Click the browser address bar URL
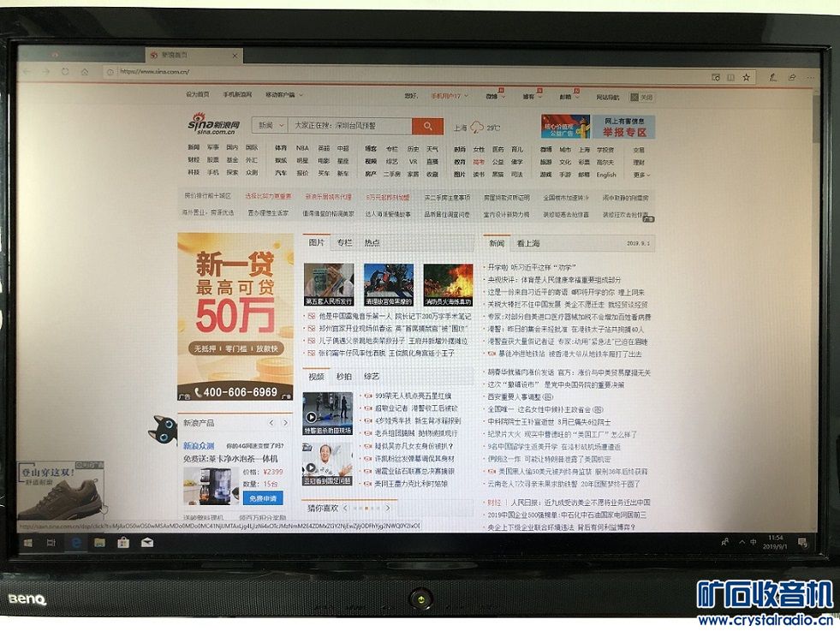Screen dimensions: 840x631 [x=154, y=71]
